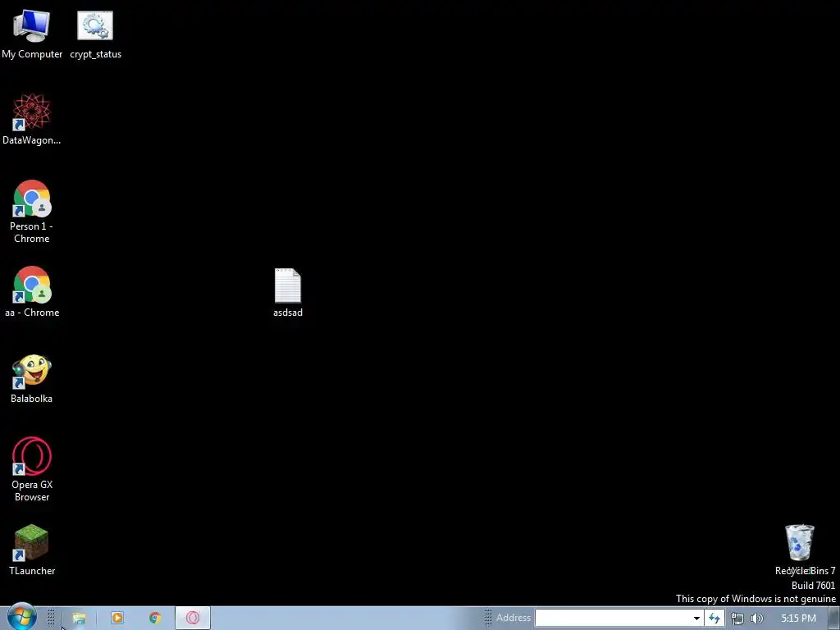Screen dimensions: 840x630
Task: Click the Show Desktop button at taskbar end
Action: (x=834, y=619)
